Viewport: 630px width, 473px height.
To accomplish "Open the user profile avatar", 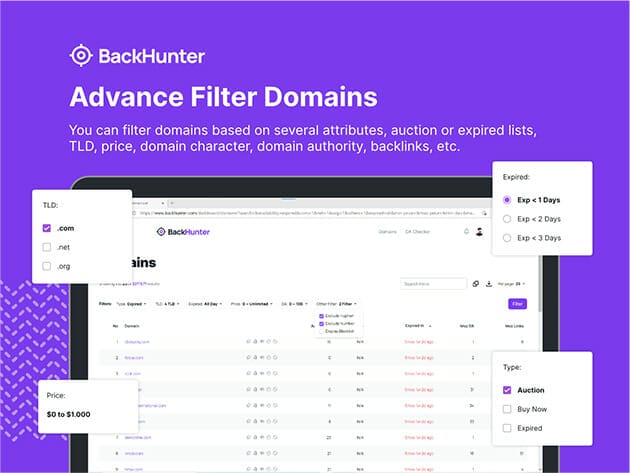I will (480, 232).
